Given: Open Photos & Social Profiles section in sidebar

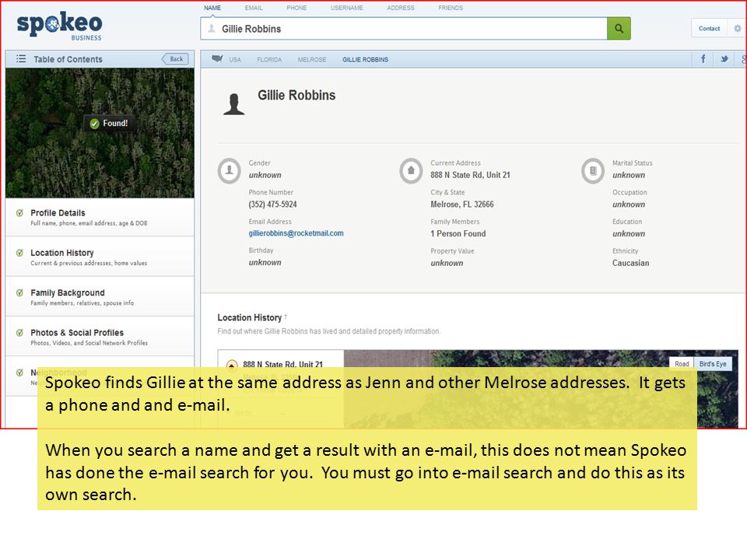Looking at the screenshot, I should click(x=100, y=337).
